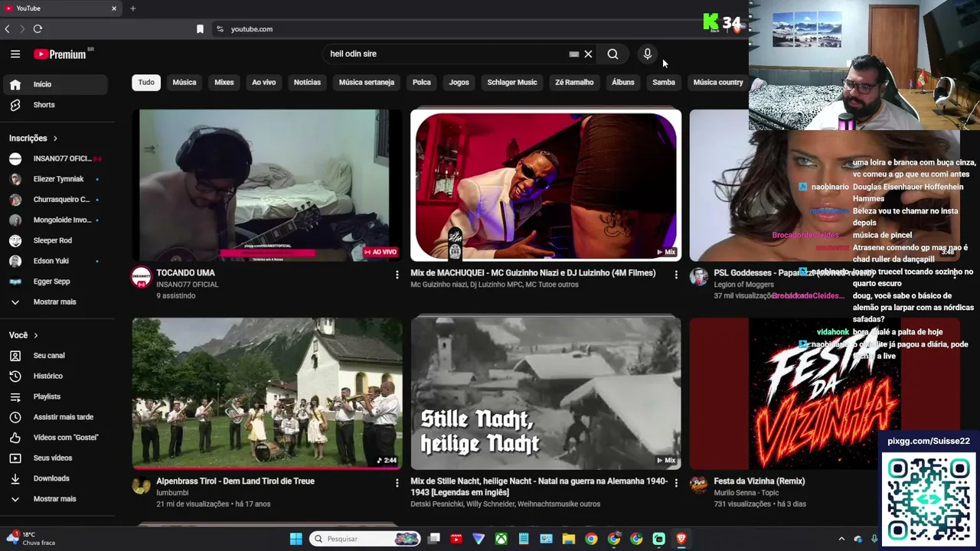Open the Stille Nacht, heilige Nacht thumbnail

546,393
